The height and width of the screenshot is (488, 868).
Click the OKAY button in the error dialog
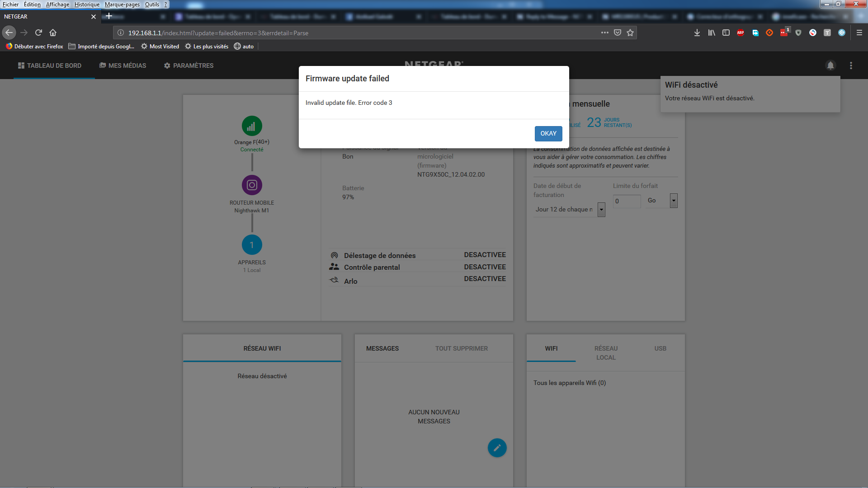click(548, 133)
